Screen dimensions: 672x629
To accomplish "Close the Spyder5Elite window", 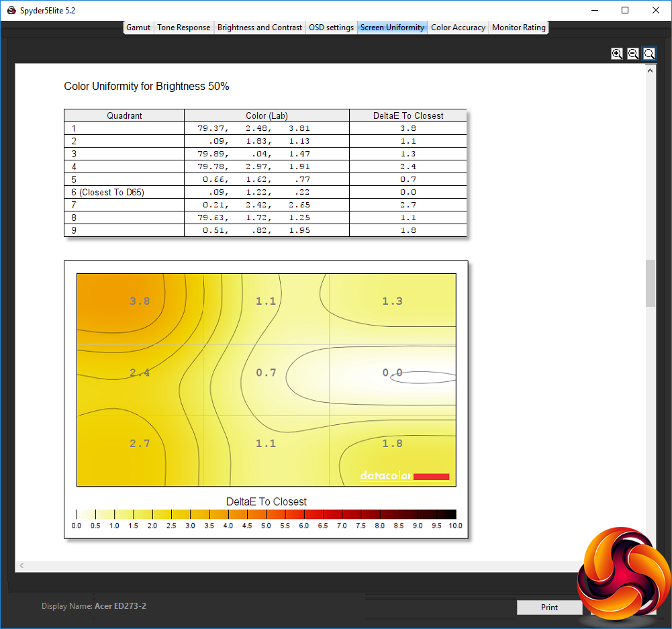I will point(656,10).
